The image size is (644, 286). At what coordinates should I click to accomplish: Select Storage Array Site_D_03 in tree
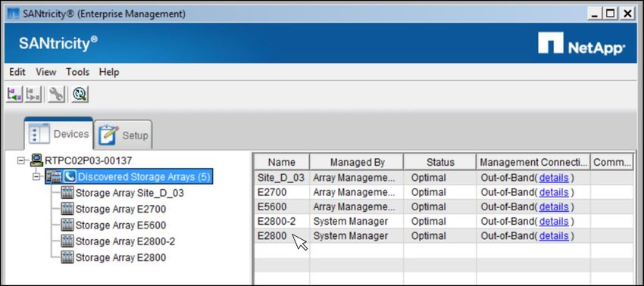[x=130, y=193]
